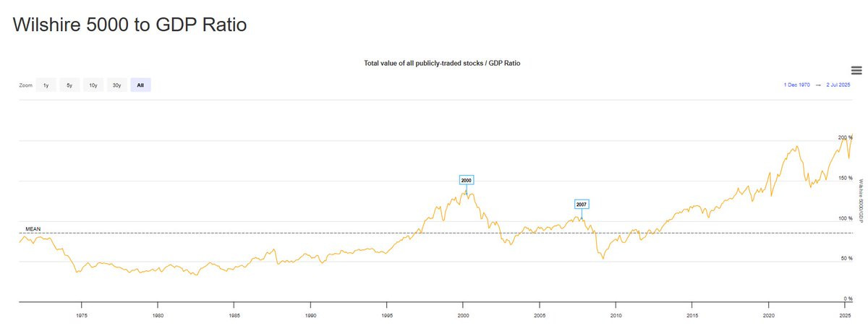Screen dimensions: 868x326
Task: Open the chart hamburger context menu
Action: click(x=856, y=70)
